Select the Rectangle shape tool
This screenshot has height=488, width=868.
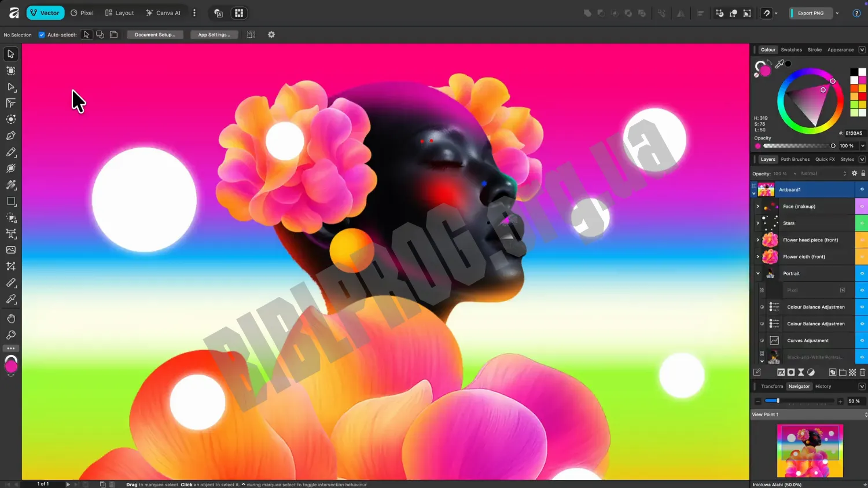(x=10, y=201)
